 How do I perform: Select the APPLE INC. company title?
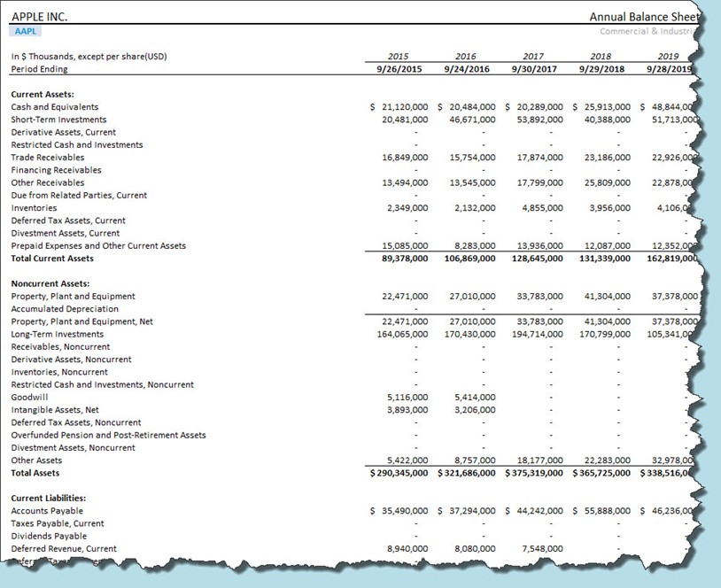coord(40,17)
